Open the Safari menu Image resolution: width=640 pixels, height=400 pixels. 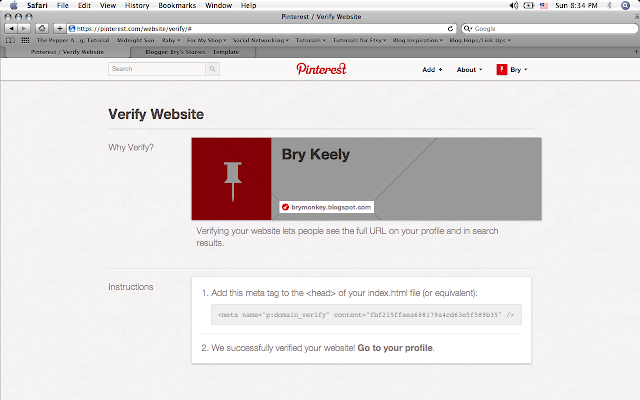37,5
